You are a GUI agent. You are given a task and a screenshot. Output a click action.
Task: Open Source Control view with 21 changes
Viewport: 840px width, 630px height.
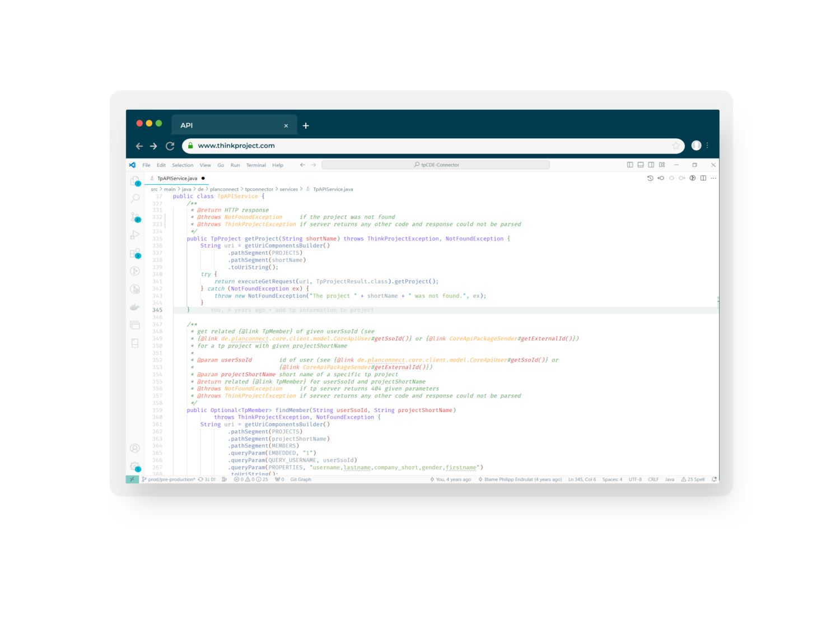pos(135,217)
